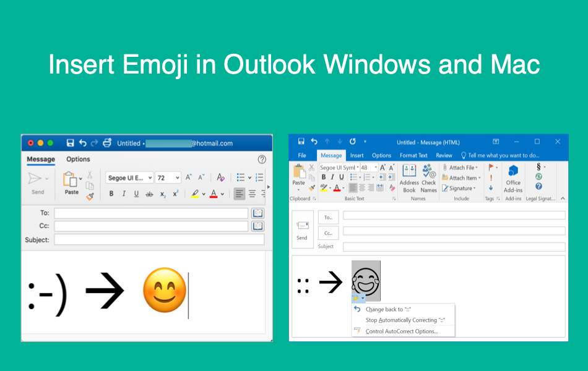
Task: Open Office Add-ins in Windows Outlook
Action: click(x=513, y=179)
